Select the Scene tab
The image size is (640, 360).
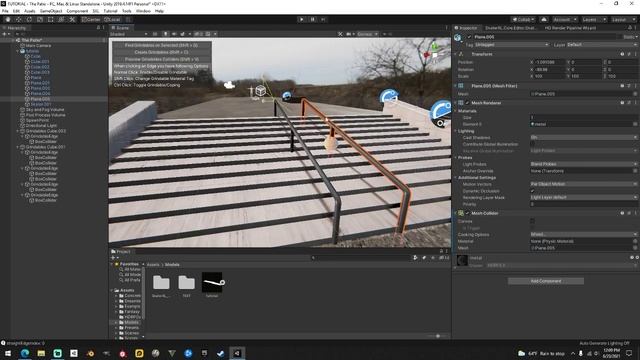pos(120,28)
